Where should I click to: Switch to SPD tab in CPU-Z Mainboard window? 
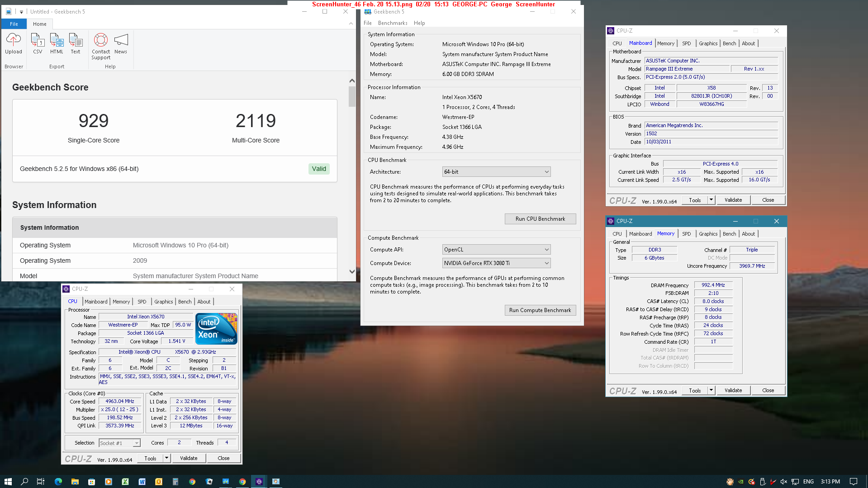686,43
